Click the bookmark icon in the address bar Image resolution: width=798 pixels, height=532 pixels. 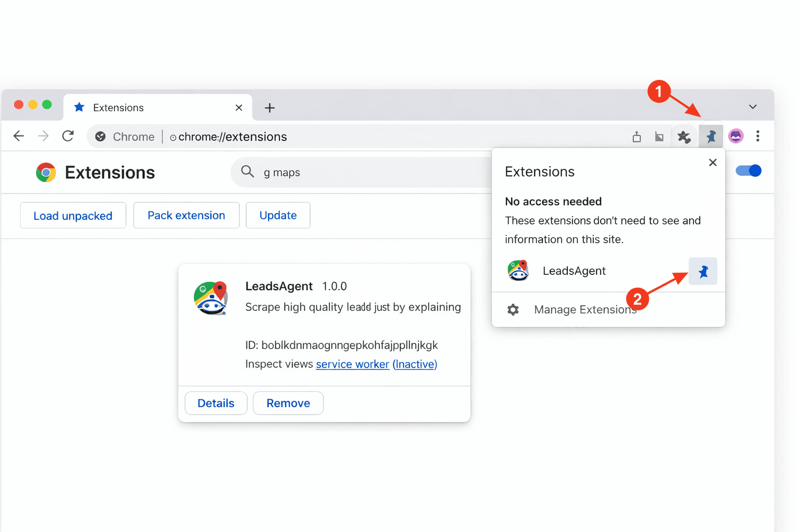(x=659, y=136)
